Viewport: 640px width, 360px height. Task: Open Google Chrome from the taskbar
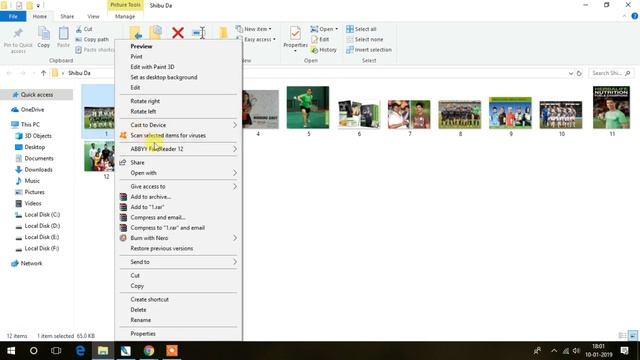coord(149,351)
